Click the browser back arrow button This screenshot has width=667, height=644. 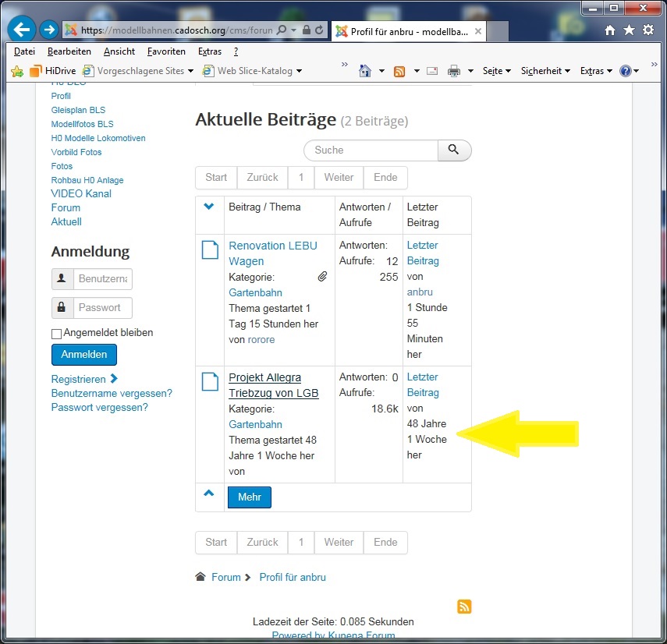point(22,30)
